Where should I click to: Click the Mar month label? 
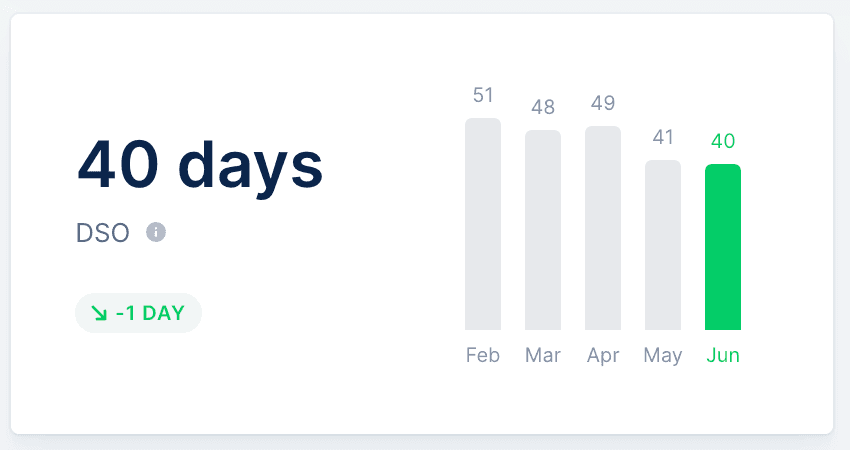tap(543, 355)
